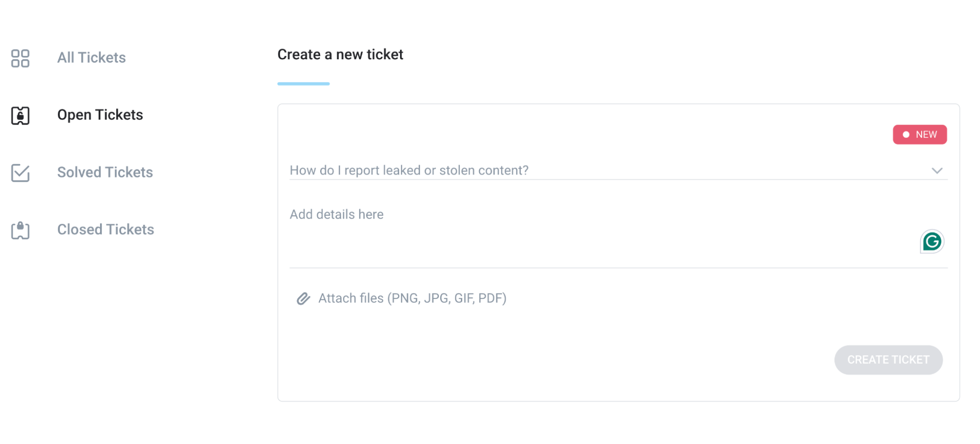Click the Grammarly icon in details field
This screenshot has height=444, width=980.
coord(931,242)
